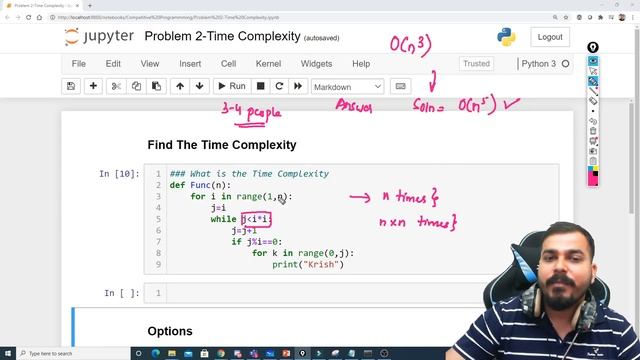Image resolution: width=640 pixels, height=360 pixels.
Task: Open File Explorer from the taskbar
Action: point(172,353)
